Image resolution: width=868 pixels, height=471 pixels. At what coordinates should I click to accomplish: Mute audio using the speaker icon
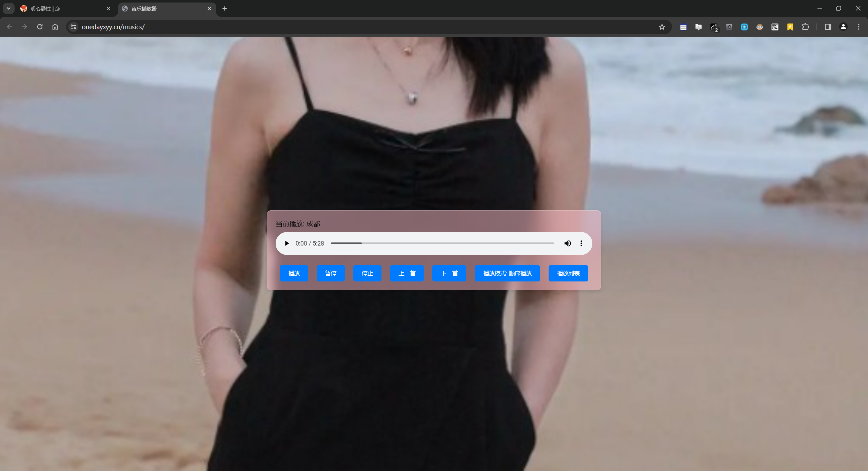coord(568,243)
